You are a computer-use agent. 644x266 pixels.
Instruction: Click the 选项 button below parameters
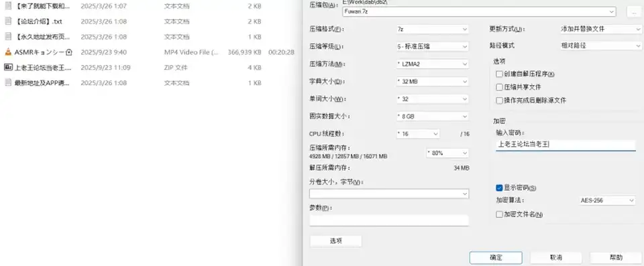coord(335,241)
